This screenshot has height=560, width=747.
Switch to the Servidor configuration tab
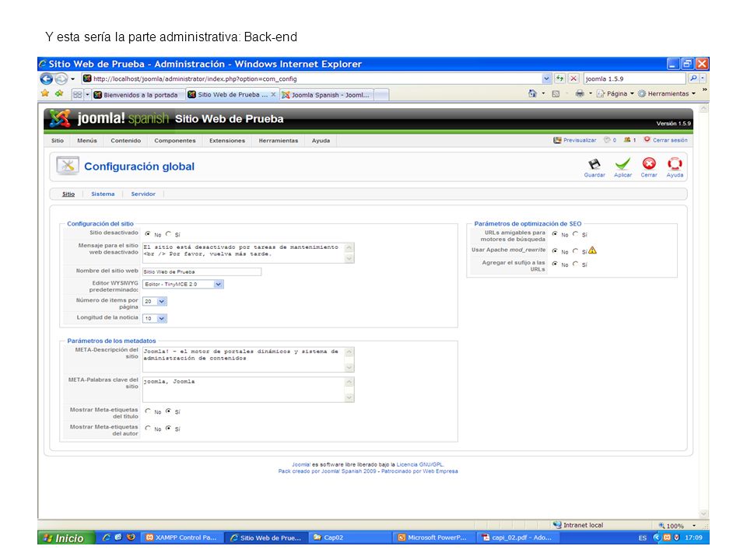143,194
